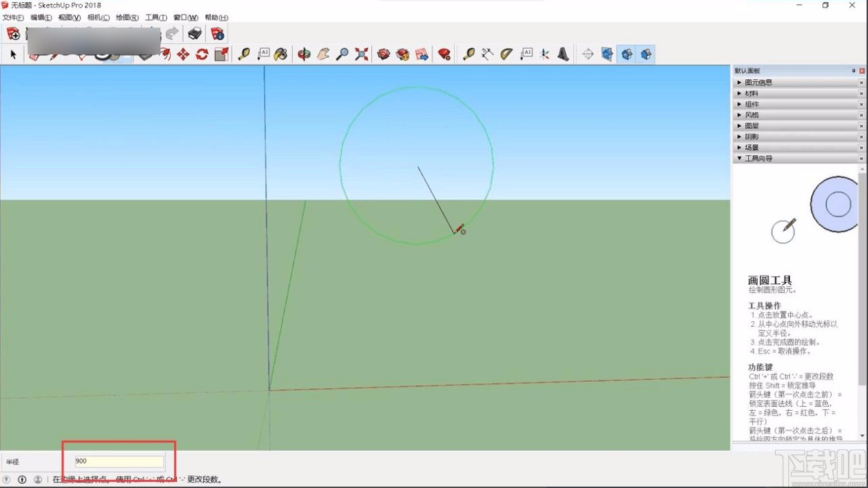This screenshot has height=488, width=868.
Task: Close the 场景 panel section
Action: click(x=861, y=147)
